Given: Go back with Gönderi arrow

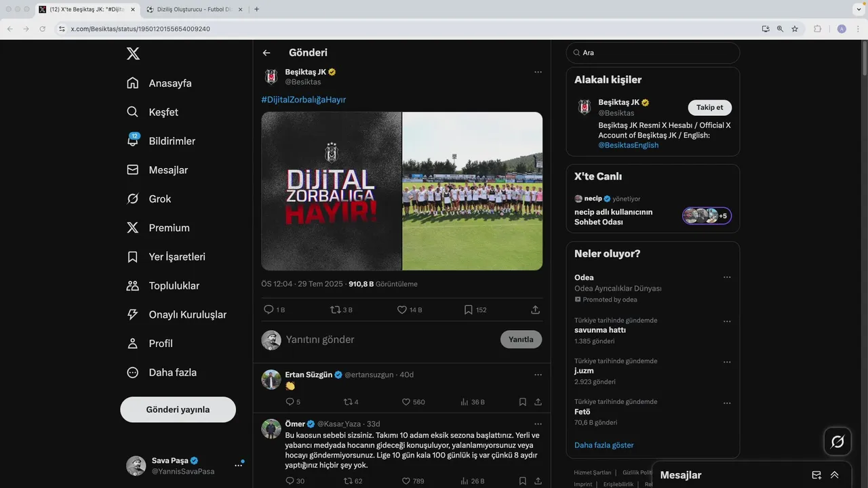Looking at the screenshot, I should pos(267,53).
